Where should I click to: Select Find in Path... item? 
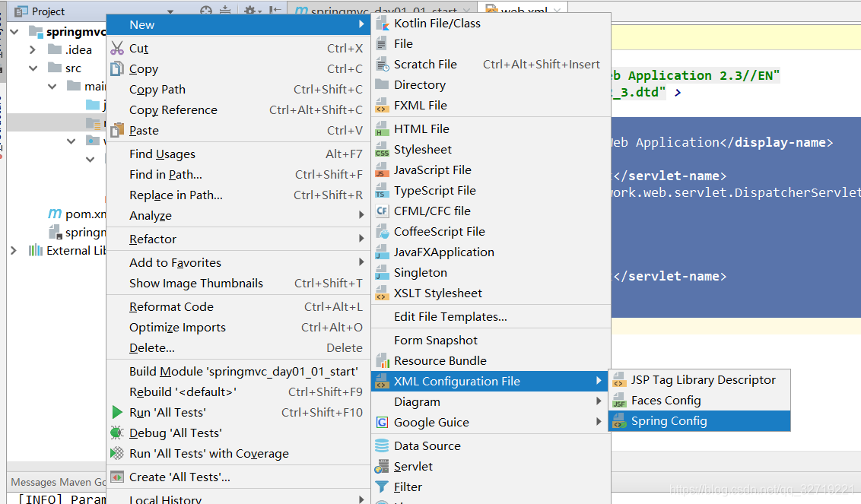238,175
